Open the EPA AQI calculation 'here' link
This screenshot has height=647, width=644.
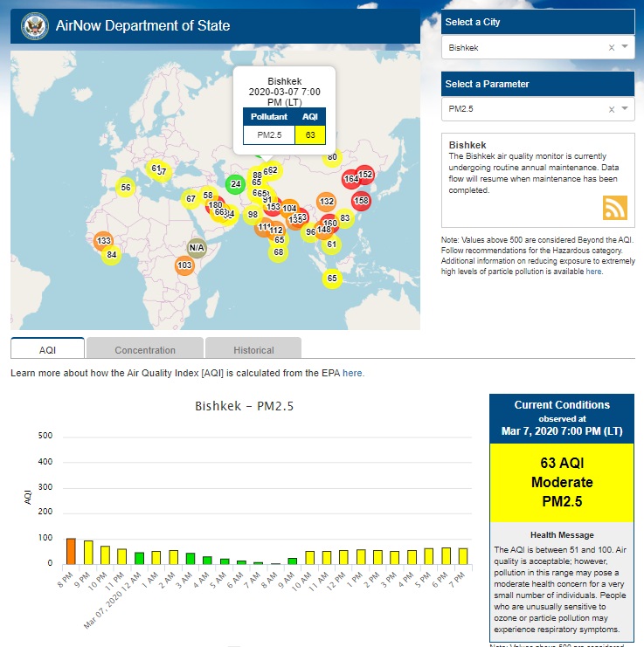point(352,373)
